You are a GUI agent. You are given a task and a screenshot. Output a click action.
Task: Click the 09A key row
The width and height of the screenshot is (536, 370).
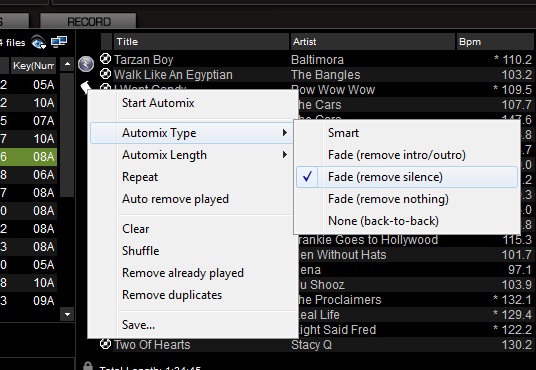28,301
